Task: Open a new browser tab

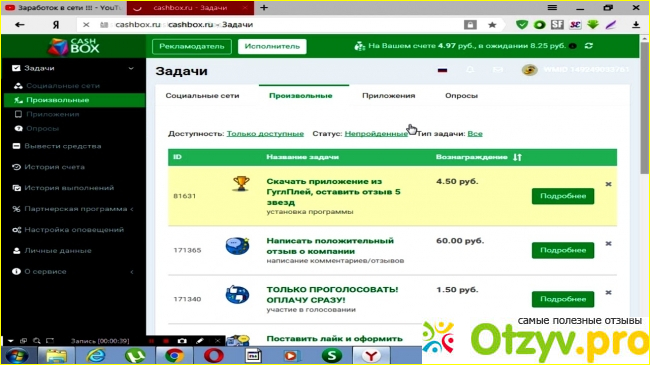Action: point(264,7)
